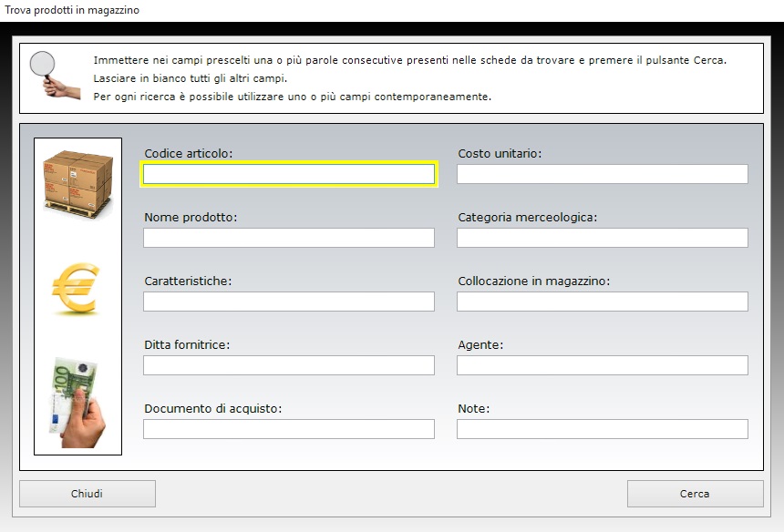
Task: Select the Nome prodotto input box
Action: [x=289, y=238]
